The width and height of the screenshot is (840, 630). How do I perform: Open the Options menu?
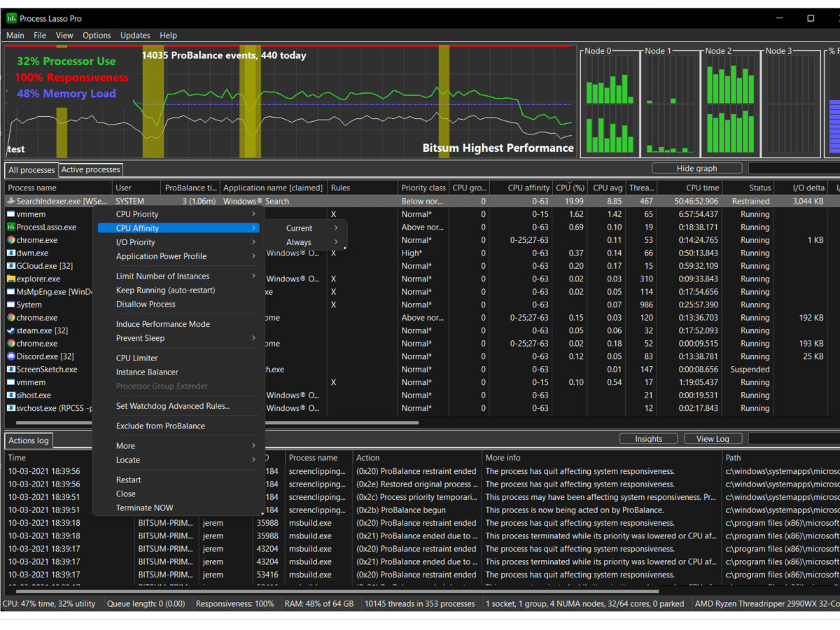[97, 36]
